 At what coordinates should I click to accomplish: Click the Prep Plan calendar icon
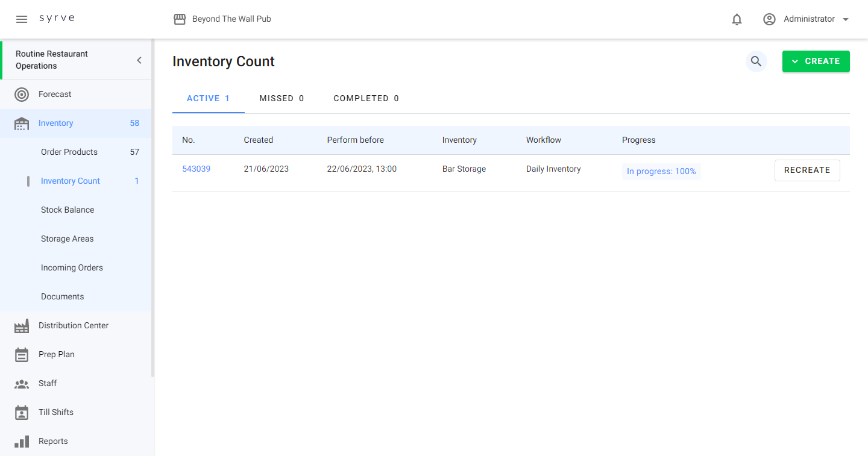pyautogui.click(x=22, y=355)
